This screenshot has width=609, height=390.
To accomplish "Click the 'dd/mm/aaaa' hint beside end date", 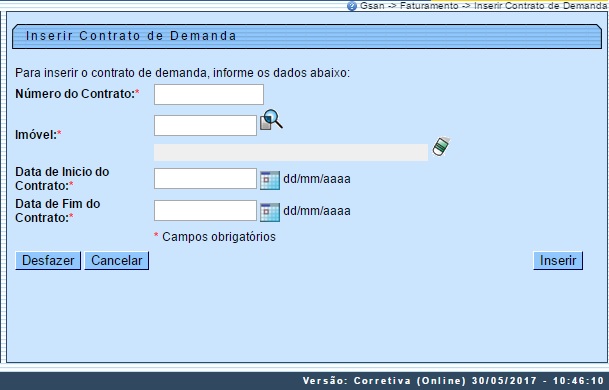I will coord(317,211).
